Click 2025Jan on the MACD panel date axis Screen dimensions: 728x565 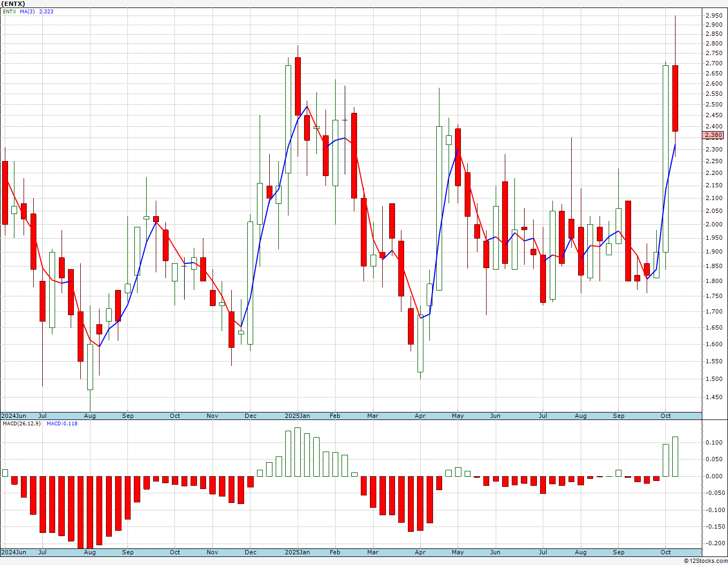click(x=297, y=552)
